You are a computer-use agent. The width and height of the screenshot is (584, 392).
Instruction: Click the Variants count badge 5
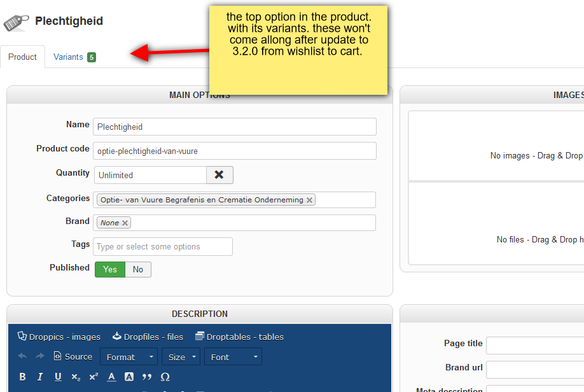tap(92, 57)
